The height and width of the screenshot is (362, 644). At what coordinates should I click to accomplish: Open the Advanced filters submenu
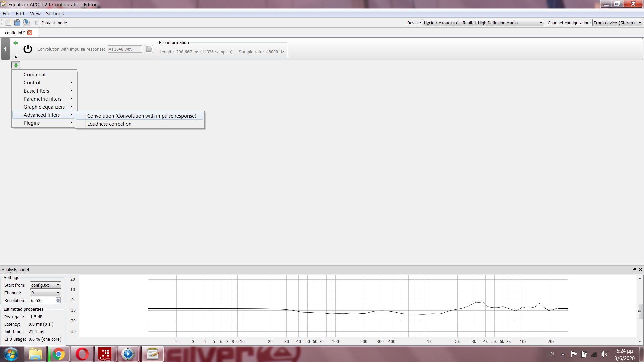(44, 115)
